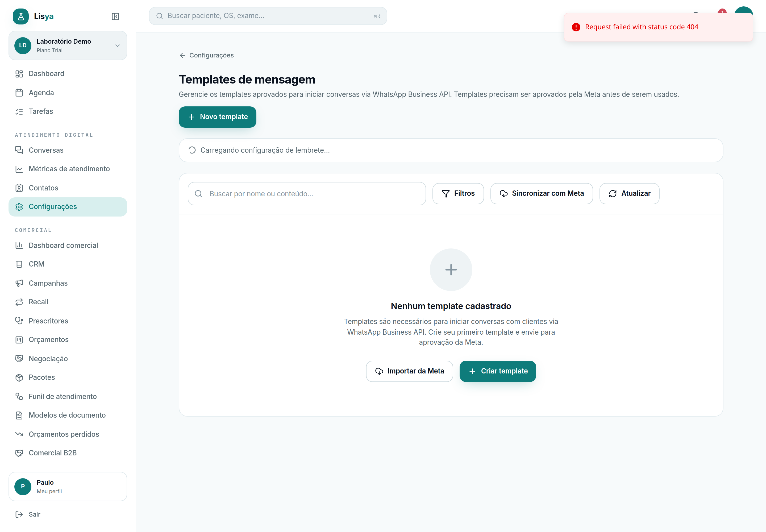The image size is (766, 532).
Task: Click the Tarefas checklist icon
Action: coord(19,112)
